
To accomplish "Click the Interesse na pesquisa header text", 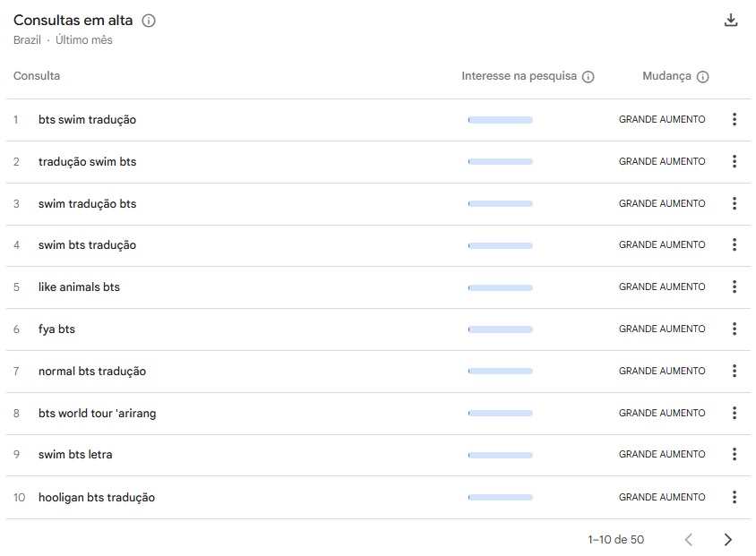I will pyautogui.click(x=519, y=76).
